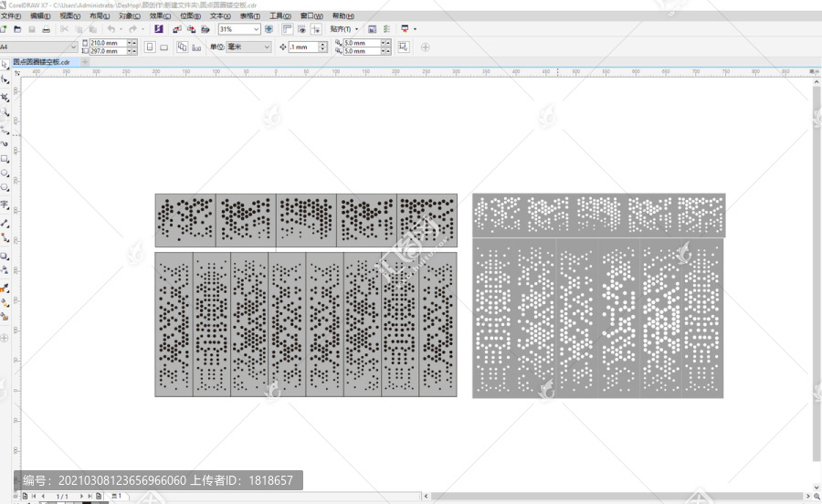Click the Save disk icon
This screenshot has width=822, height=504.
[32, 29]
